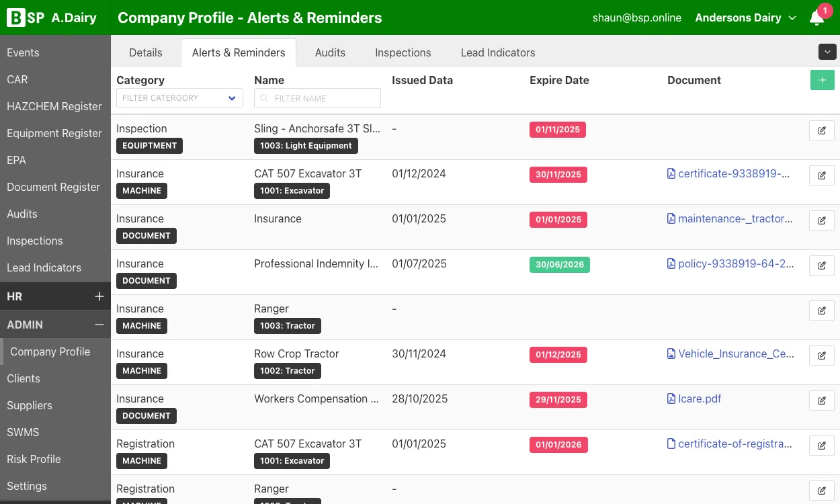Open the Inspections tab
This screenshot has height=504, width=840.
click(403, 52)
